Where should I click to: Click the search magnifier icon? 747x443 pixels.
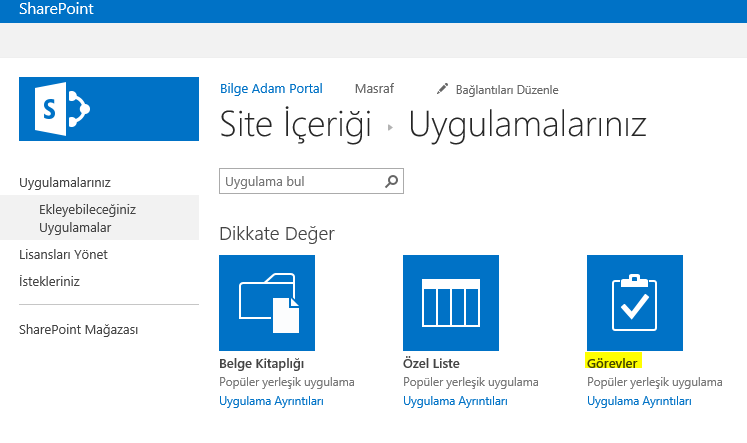pyautogui.click(x=392, y=181)
